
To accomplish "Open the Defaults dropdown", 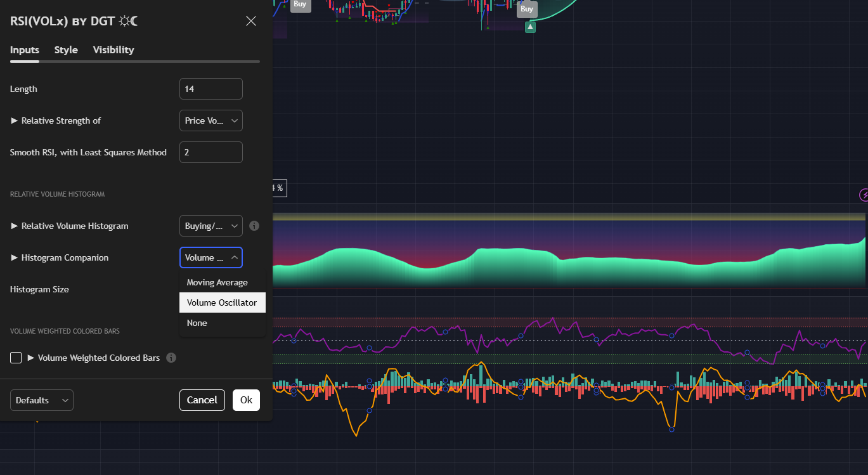I will click(x=41, y=400).
